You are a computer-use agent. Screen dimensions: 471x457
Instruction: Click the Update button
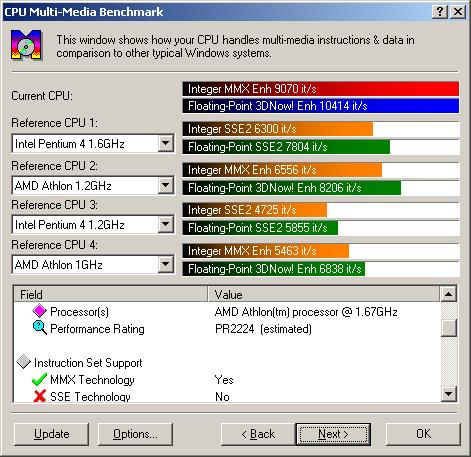[x=52, y=434]
